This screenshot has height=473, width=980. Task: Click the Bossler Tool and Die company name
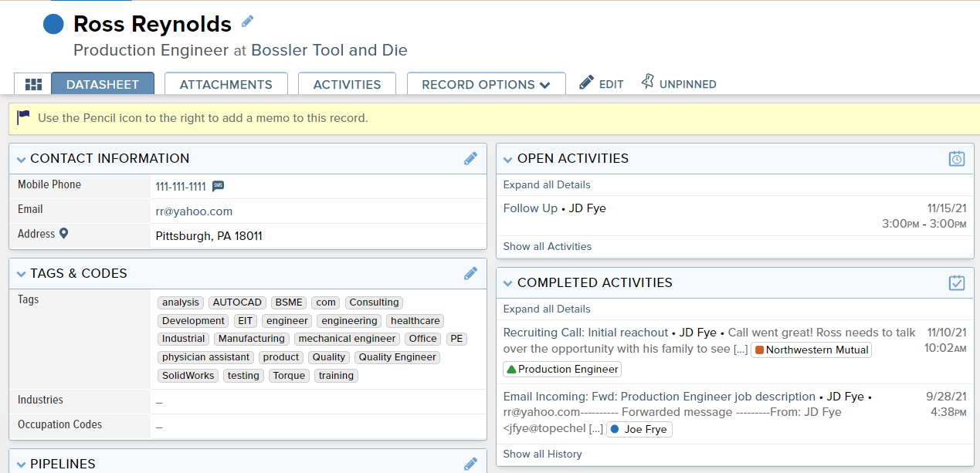(330, 50)
